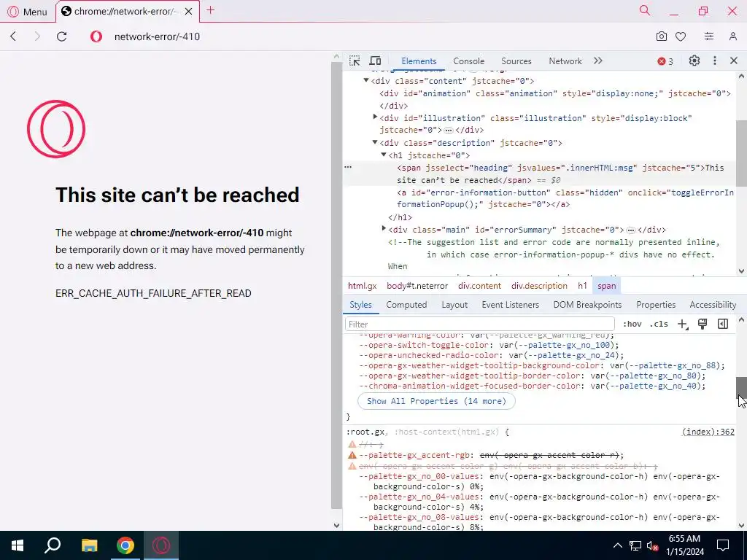
Task: Select the error-information-button anchor element
Action: coord(565,198)
